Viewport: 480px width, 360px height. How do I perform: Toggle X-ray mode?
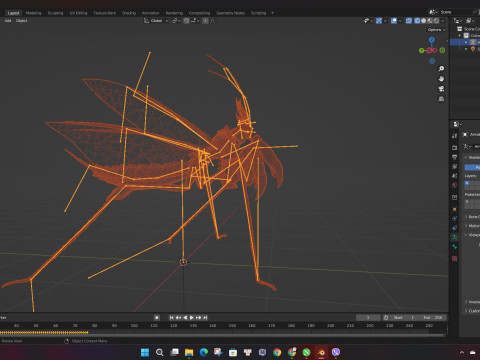click(x=409, y=21)
